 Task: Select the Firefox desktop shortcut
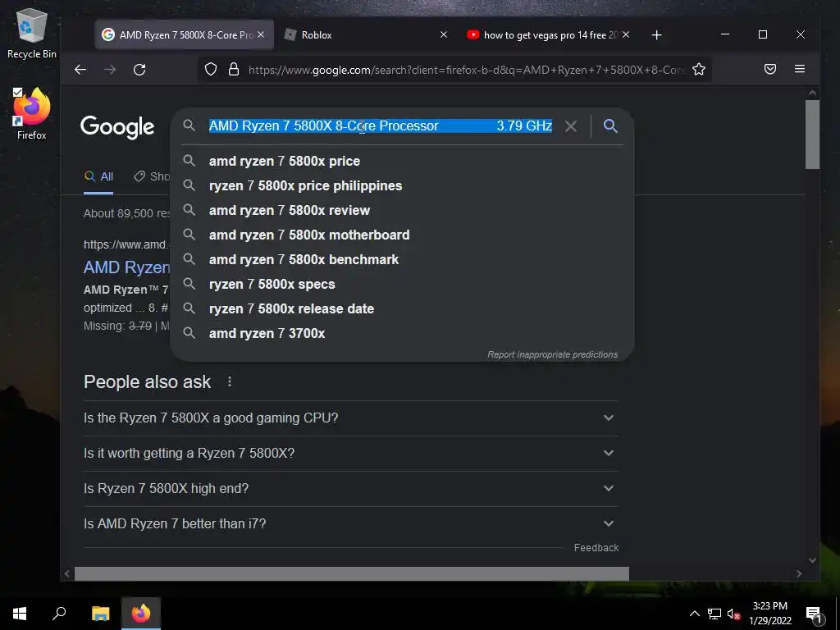pyautogui.click(x=32, y=113)
